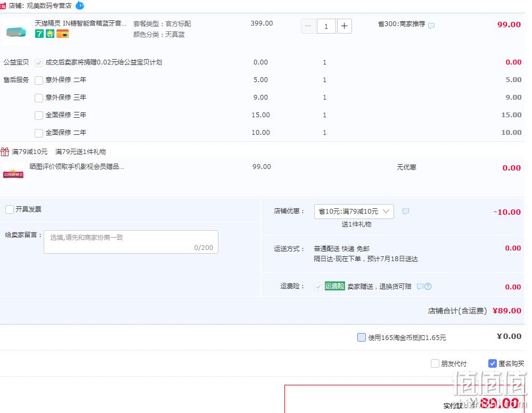The height and width of the screenshot is (413, 532).
Task: Open the 晒图评价 gift item thumbnail
Action: click(x=13, y=173)
